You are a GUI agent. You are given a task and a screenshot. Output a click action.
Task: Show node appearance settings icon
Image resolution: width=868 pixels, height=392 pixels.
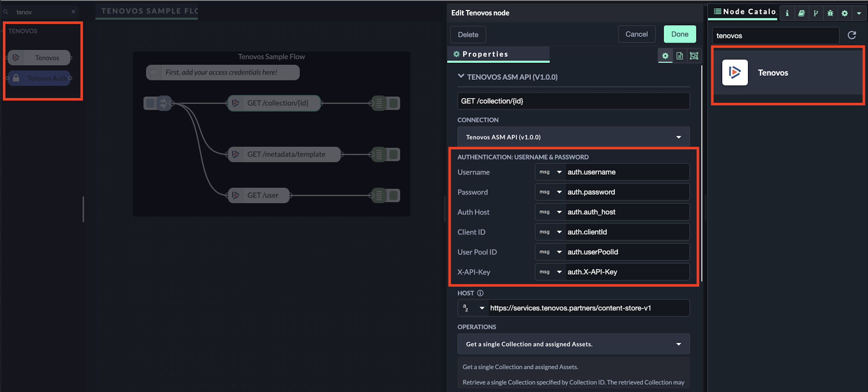(x=694, y=56)
